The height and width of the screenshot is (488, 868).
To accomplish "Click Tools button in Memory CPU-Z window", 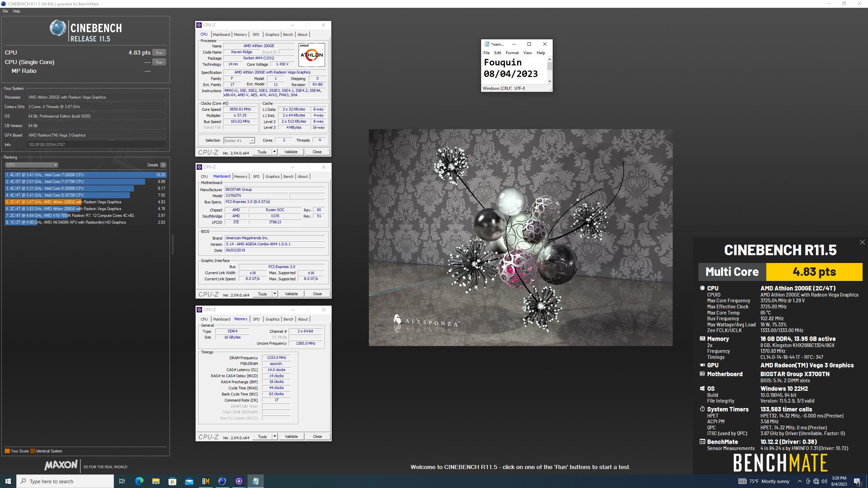I will tap(262, 436).
